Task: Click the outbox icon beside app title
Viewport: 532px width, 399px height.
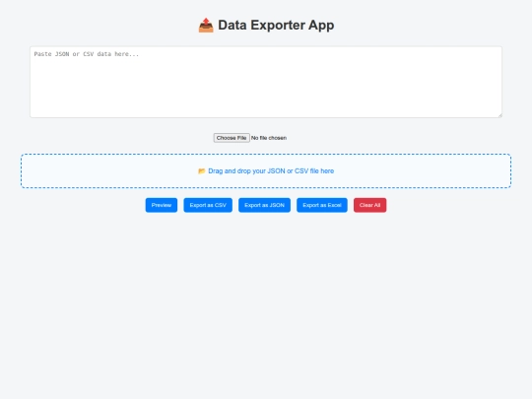Action: click(206, 25)
